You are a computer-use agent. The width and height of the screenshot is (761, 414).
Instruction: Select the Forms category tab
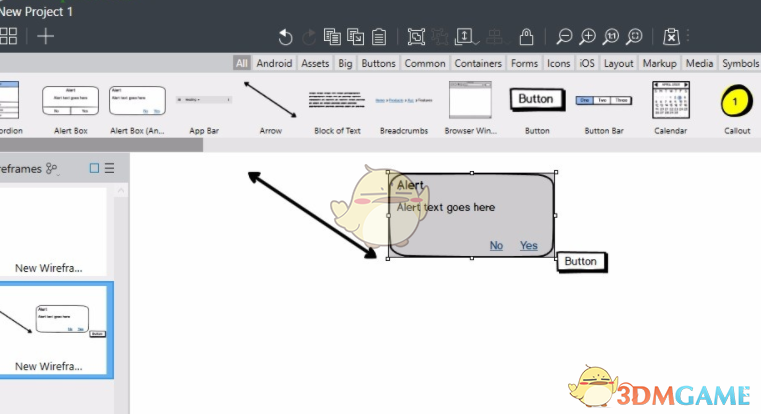point(525,63)
